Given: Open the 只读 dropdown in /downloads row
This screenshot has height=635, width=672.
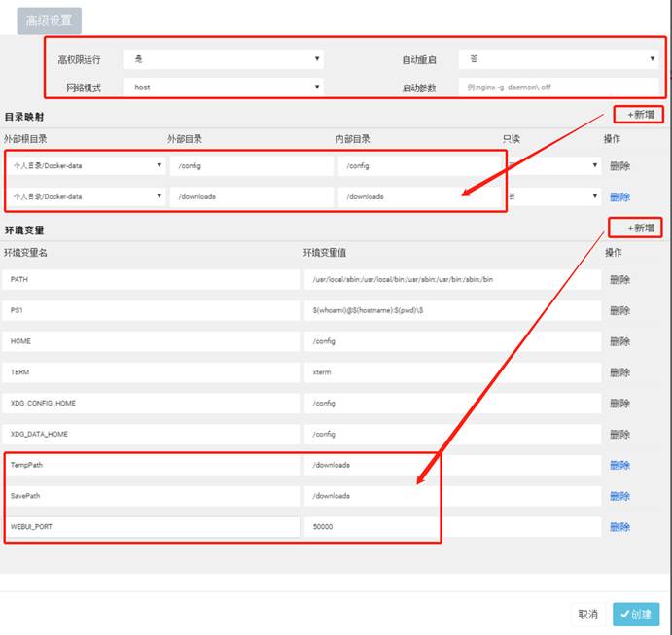Looking at the screenshot, I should tap(552, 196).
